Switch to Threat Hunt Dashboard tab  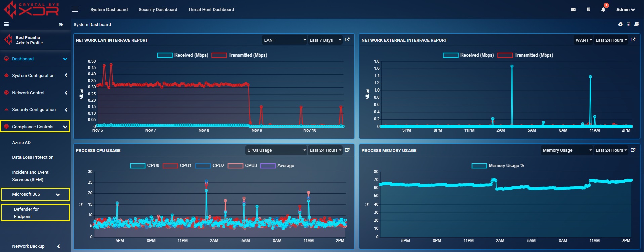[211, 10]
